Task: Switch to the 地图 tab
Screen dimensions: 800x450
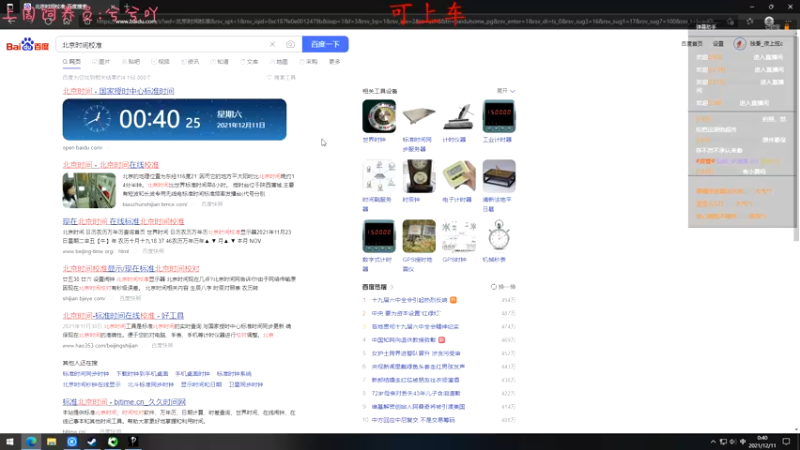Action: pos(279,62)
